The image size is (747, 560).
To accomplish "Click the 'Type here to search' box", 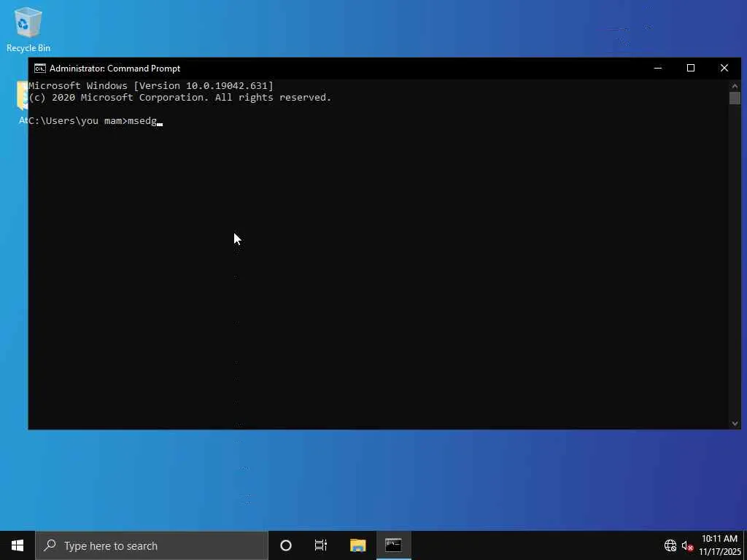I will tap(152, 545).
